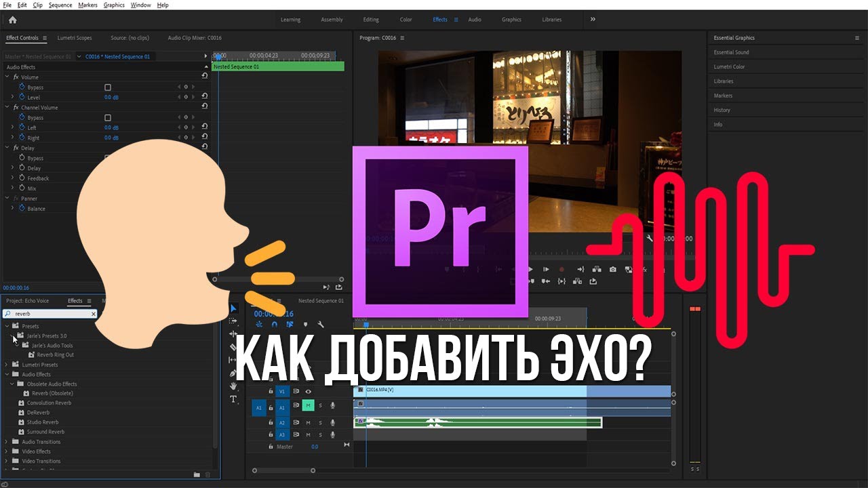Select the Slip tool

[x=233, y=360]
